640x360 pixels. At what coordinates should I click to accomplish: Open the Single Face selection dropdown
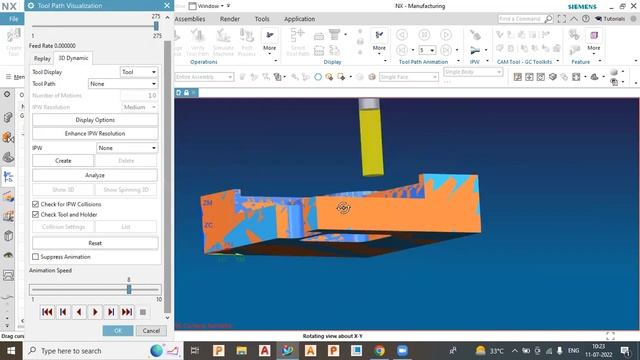(409, 77)
